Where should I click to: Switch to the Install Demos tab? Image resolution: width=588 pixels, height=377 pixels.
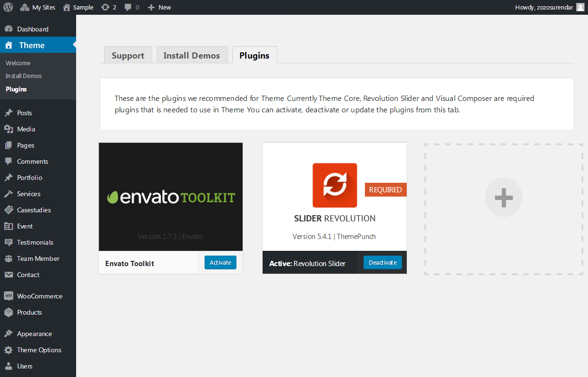pos(192,55)
